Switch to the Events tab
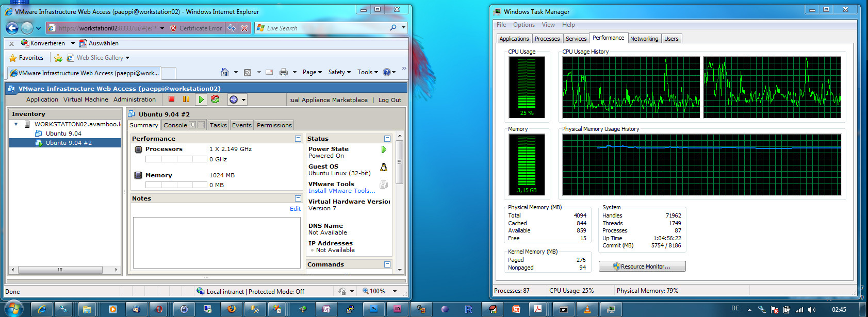 pos(242,125)
